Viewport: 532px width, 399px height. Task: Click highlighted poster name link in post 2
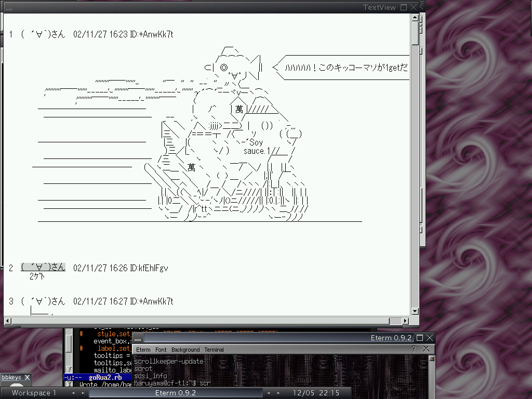(x=43, y=268)
